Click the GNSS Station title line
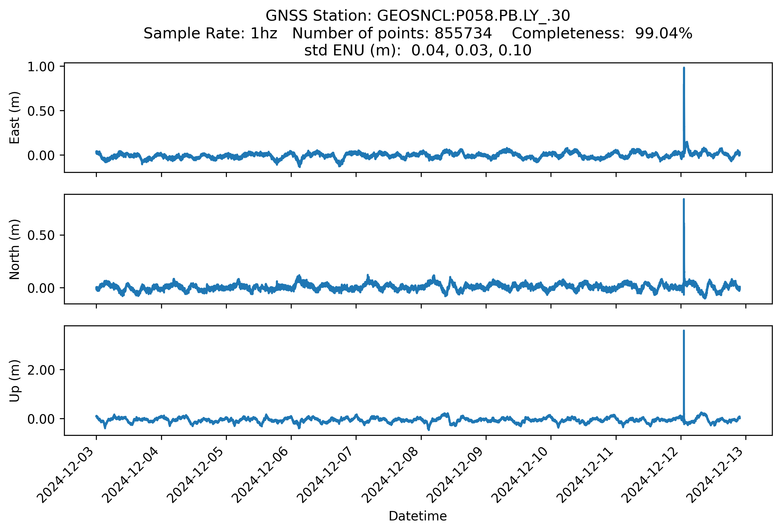Image resolution: width=781 pixels, height=532 pixels. tap(418, 16)
